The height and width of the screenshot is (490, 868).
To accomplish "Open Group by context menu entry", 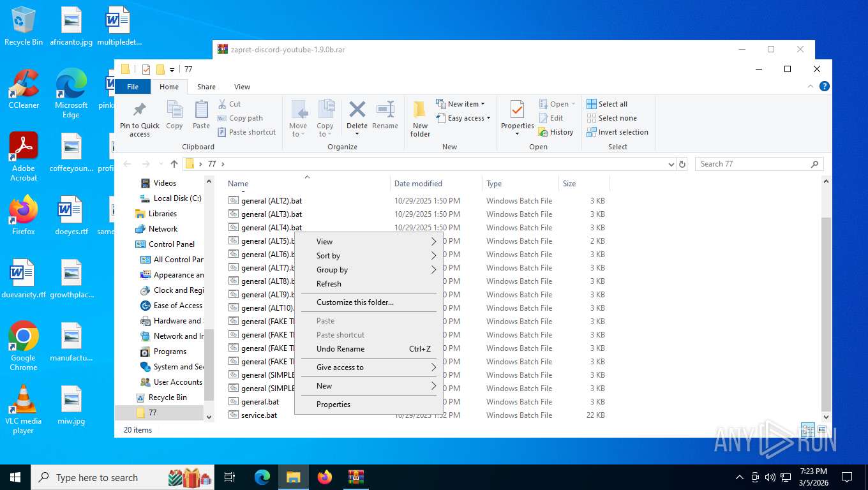I will [x=368, y=270].
